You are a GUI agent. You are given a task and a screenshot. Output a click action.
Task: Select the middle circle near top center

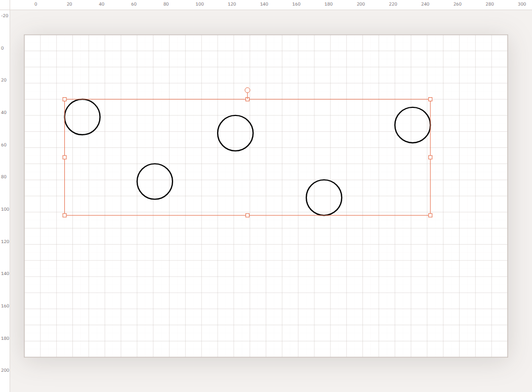pyautogui.click(x=235, y=133)
